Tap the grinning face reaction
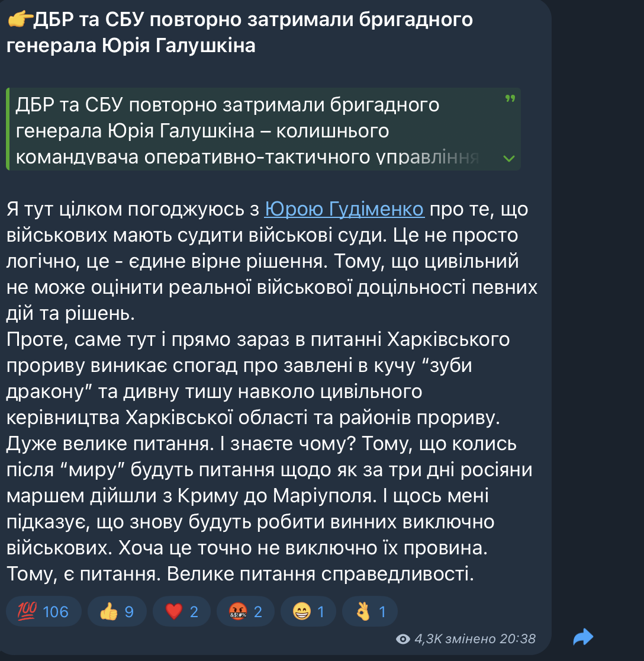644x661 pixels. [x=308, y=611]
